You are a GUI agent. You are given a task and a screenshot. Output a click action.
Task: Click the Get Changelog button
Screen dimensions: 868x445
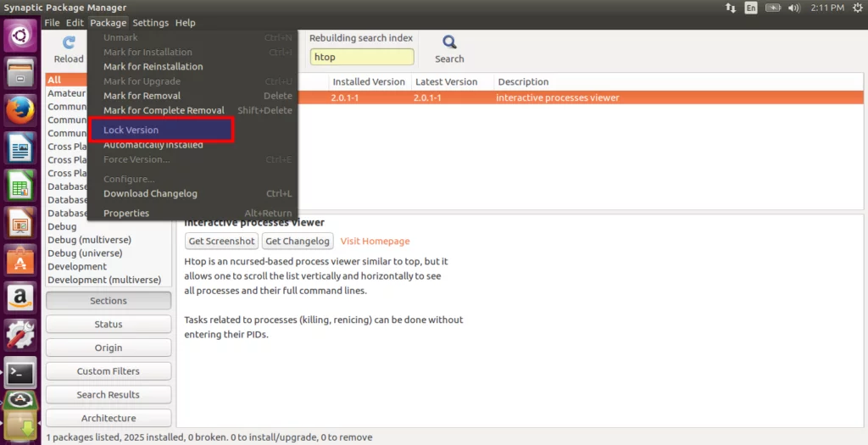coord(298,241)
